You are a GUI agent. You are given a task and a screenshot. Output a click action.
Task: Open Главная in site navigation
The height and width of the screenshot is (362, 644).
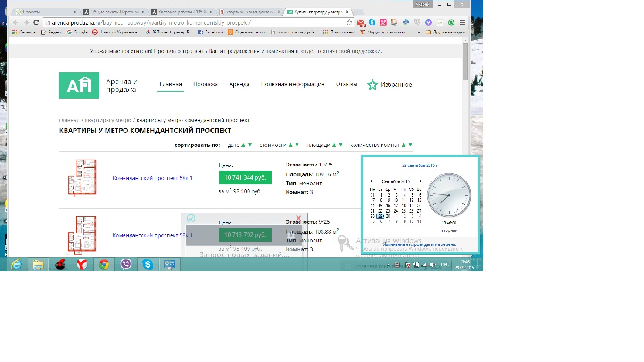pyautogui.click(x=171, y=84)
